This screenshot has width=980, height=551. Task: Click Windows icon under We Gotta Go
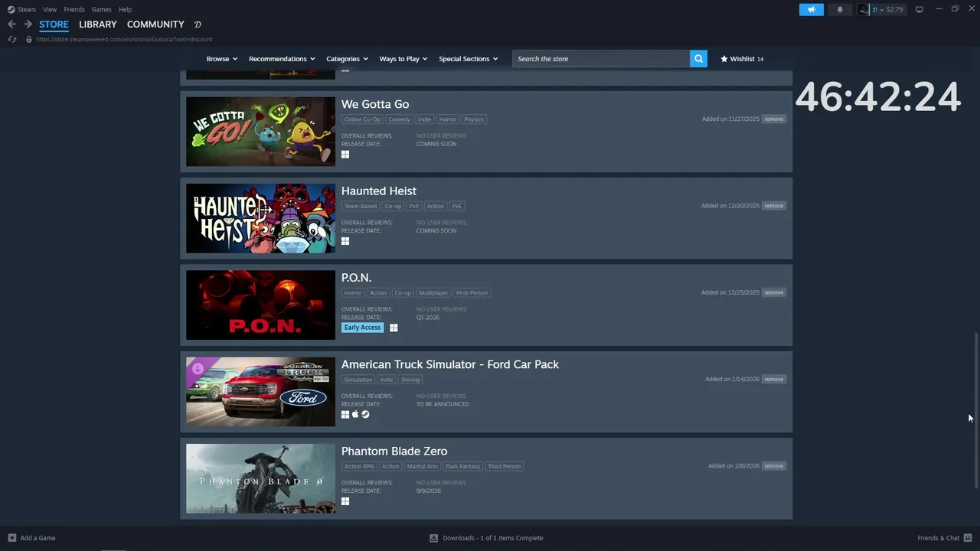click(345, 155)
